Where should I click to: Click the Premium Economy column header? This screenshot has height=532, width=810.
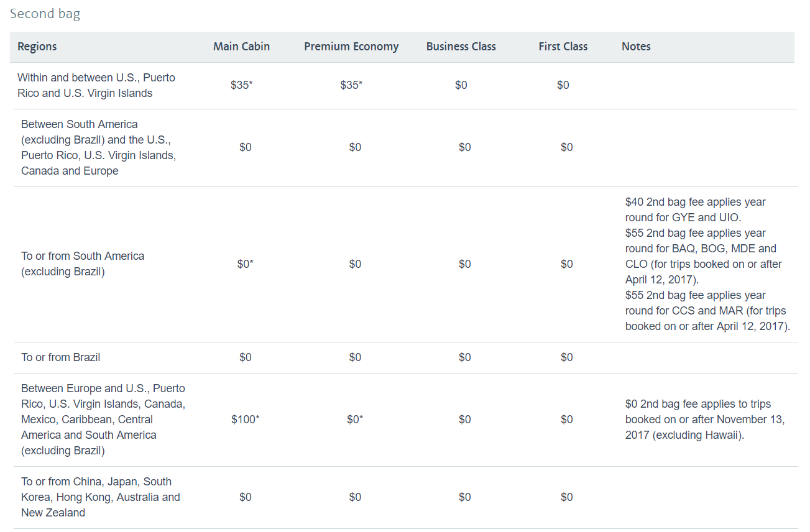point(351,47)
